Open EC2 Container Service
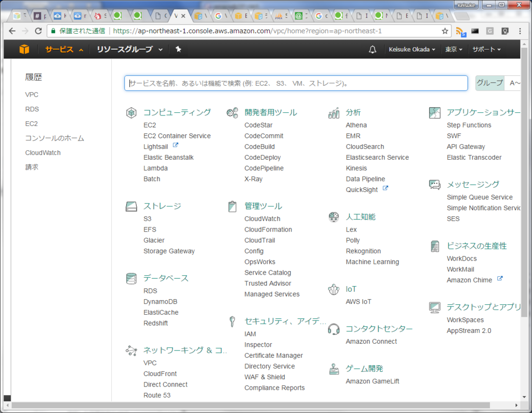 [177, 136]
